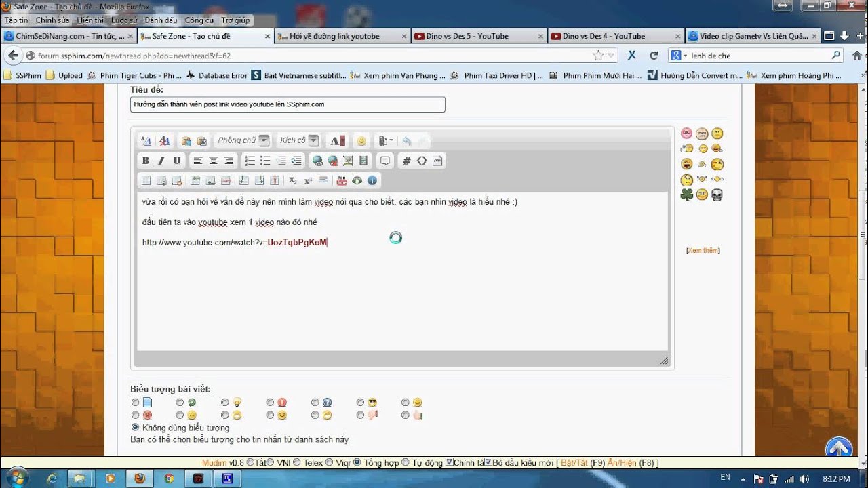Toggle Chính tả checkbox
Screen dimensions: 868x488
point(449,462)
